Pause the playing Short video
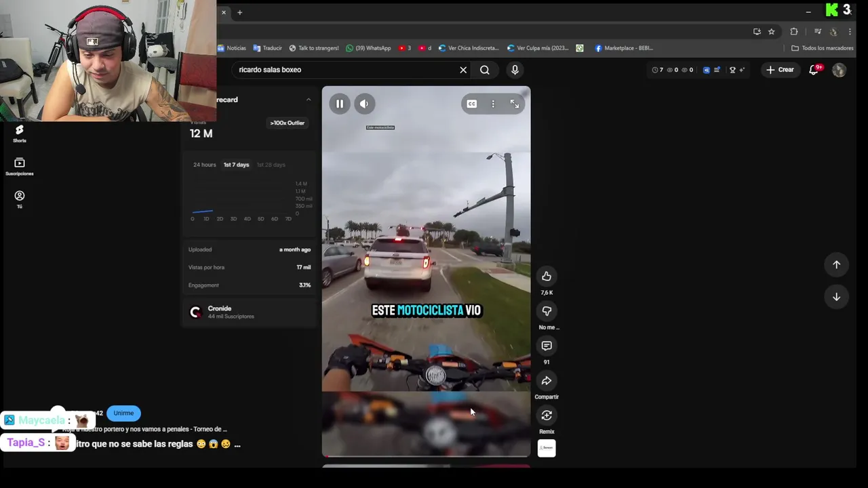Screen dimensions: 868x488 tap(340, 104)
